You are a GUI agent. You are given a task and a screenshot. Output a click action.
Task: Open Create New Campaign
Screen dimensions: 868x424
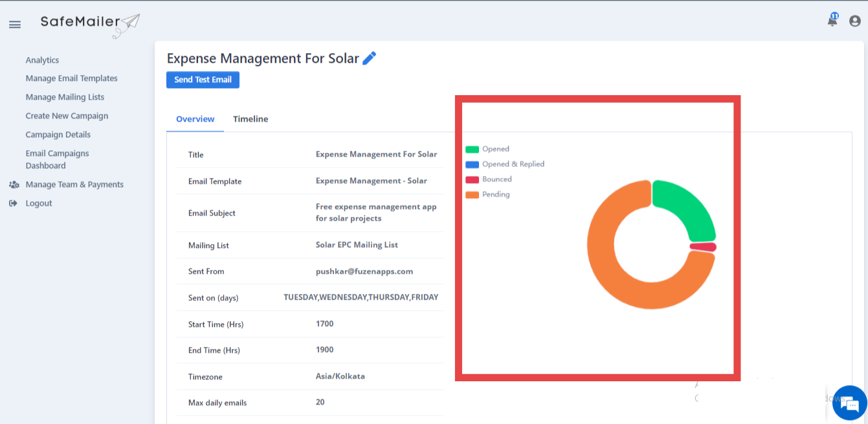[x=67, y=115]
